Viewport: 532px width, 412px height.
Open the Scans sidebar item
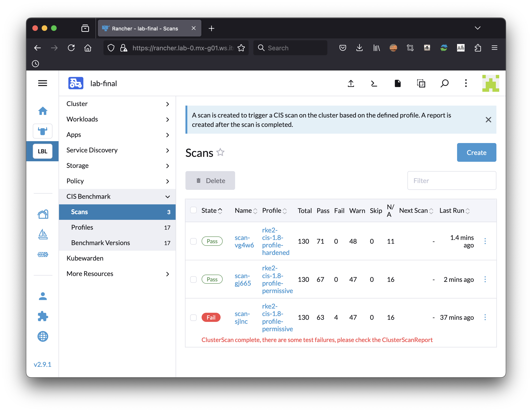(x=117, y=212)
